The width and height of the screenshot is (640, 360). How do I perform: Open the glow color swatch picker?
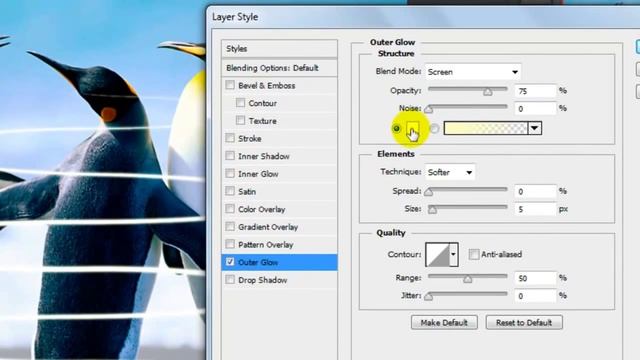click(413, 128)
